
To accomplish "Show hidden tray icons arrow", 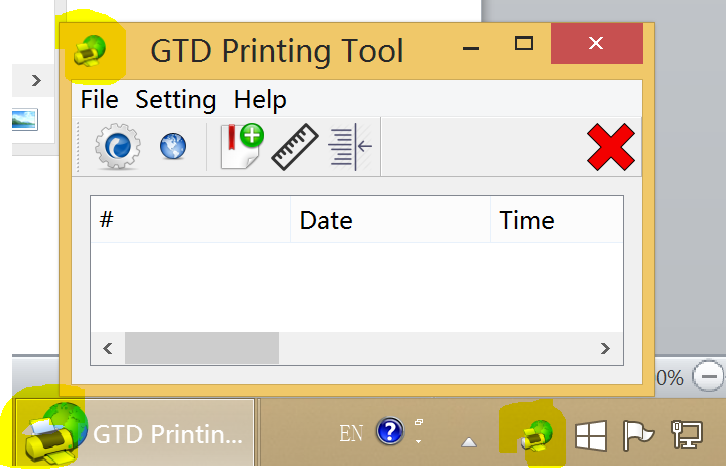I will pyautogui.click(x=469, y=443).
